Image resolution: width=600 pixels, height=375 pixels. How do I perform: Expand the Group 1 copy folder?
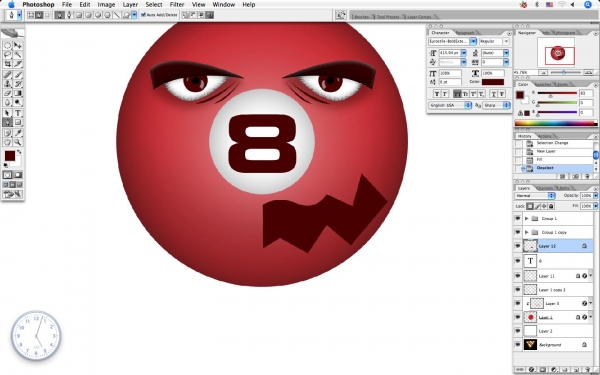(x=527, y=232)
